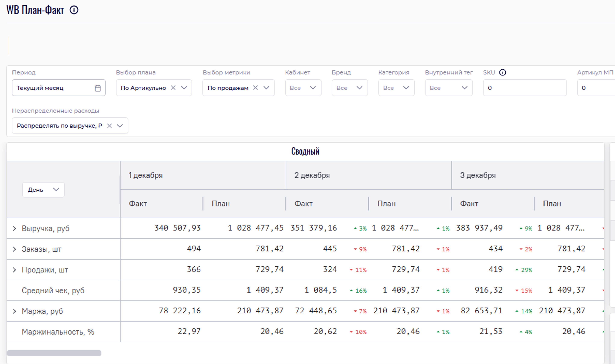The width and height of the screenshot is (615, 364).
Task: Expand the Заказы, шт row
Action: pyautogui.click(x=14, y=249)
